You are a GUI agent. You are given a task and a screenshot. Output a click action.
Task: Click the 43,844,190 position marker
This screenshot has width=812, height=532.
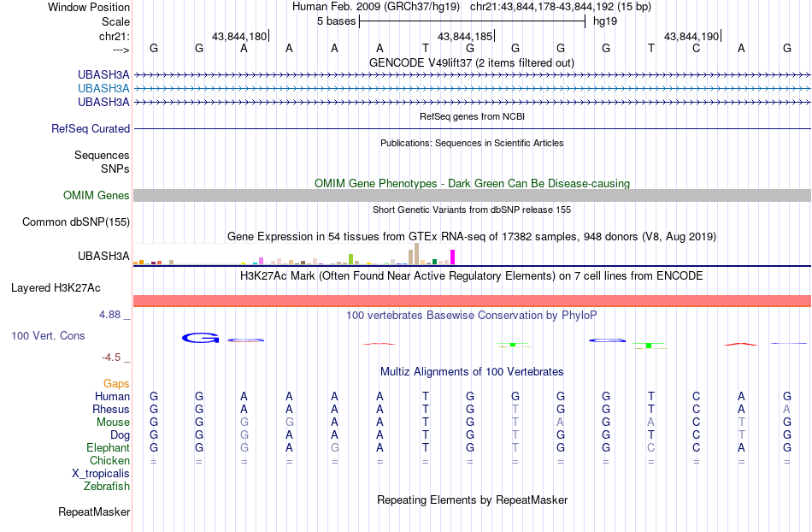[x=691, y=36]
